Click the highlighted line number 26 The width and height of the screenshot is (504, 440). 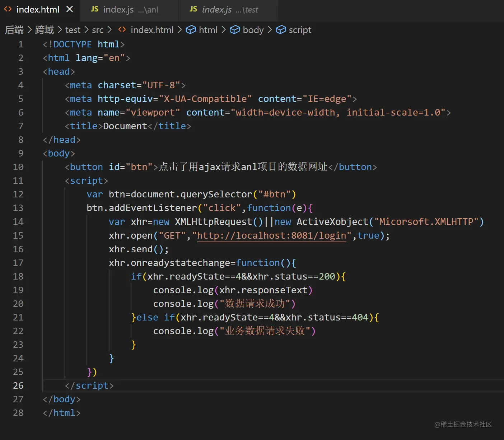pos(18,385)
